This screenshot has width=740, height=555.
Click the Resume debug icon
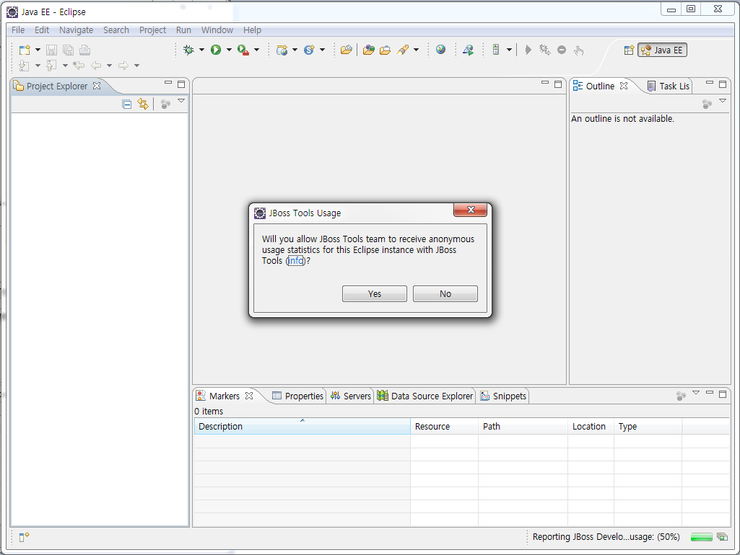[528, 50]
